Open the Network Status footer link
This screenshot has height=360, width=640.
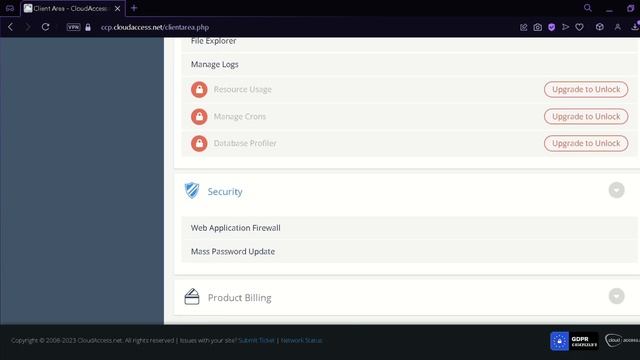click(x=301, y=340)
